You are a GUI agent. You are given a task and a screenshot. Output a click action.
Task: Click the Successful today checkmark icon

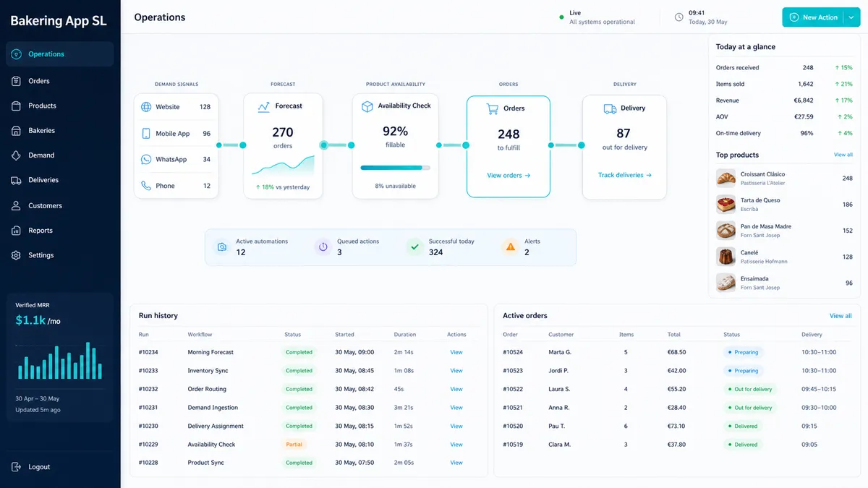click(x=414, y=247)
